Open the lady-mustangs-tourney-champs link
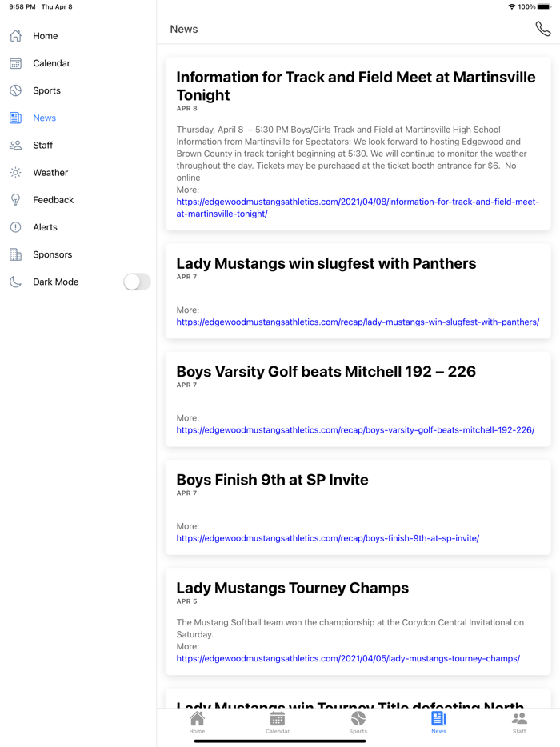 coord(348,658)
